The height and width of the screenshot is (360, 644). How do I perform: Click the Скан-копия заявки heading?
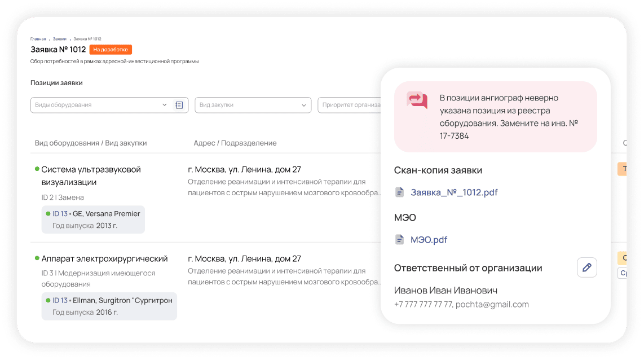pos(438,170)
